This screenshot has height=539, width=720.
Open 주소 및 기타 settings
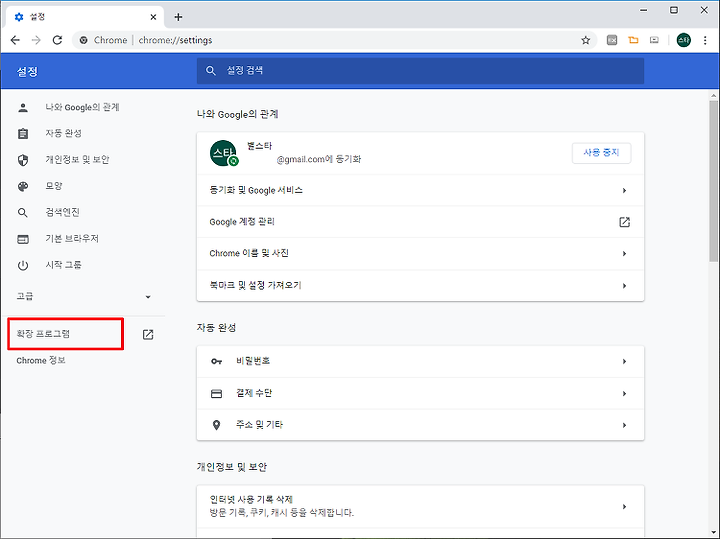[x=420, y=425]
